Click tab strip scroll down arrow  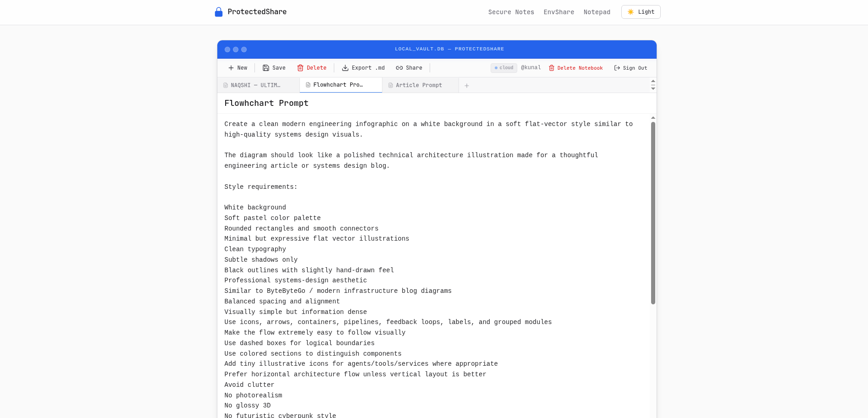pyautogui.click(x=653, y=88)
